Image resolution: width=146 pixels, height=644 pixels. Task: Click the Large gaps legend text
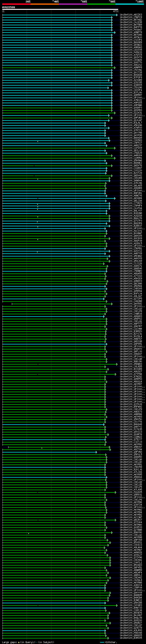pyautogui.click(x=28, y=642)
